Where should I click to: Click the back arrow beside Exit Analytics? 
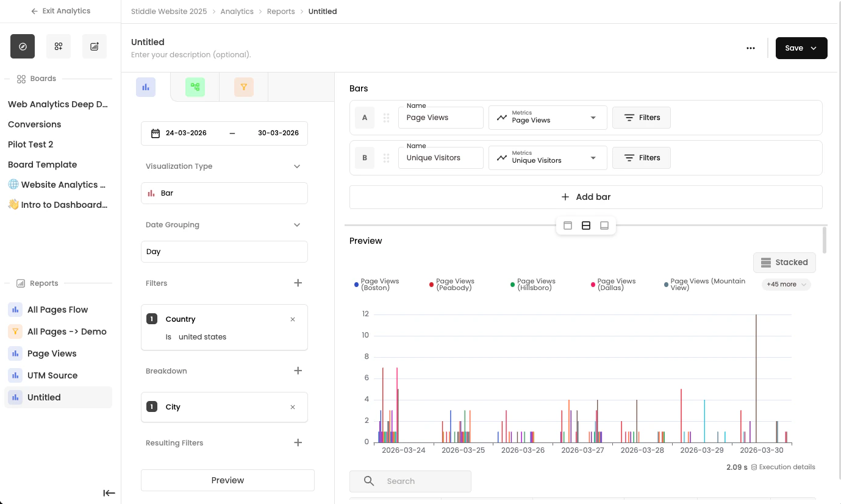[x=35, y=11]
